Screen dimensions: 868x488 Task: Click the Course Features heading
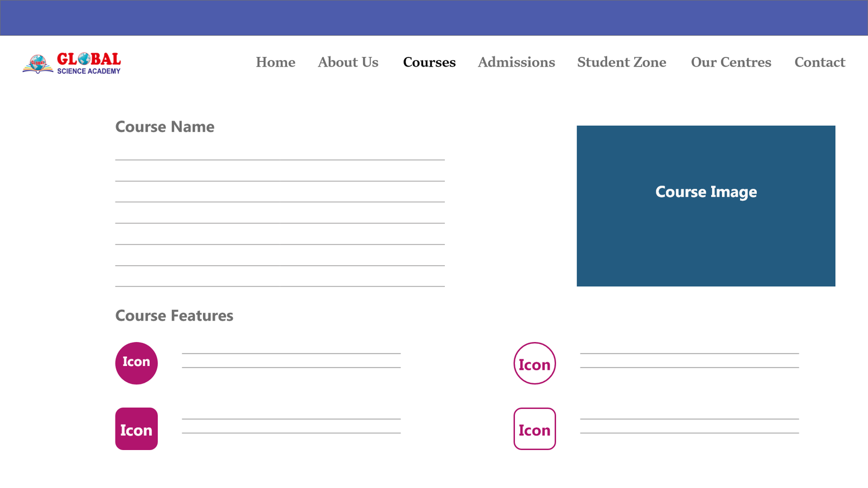click(174, 316)
